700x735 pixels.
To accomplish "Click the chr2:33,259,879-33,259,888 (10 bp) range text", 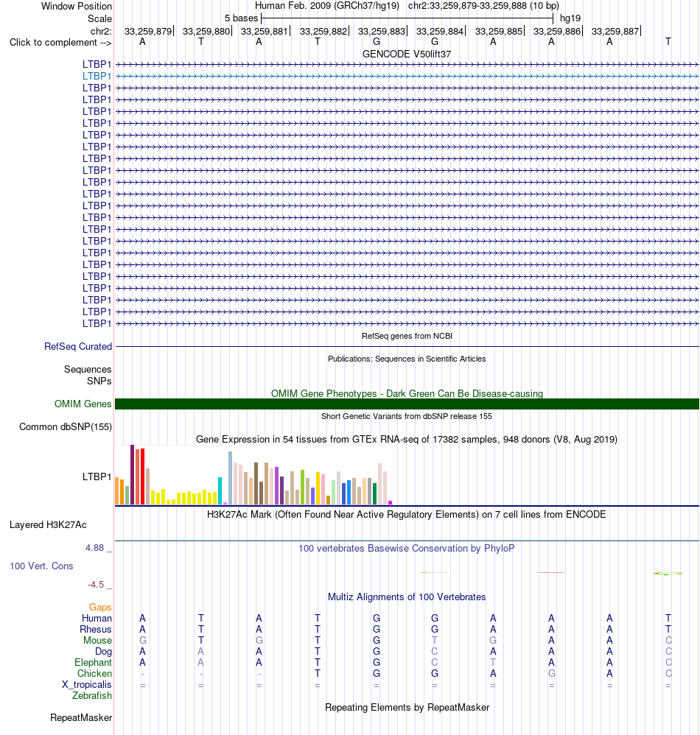I will pyautogui.click(x=484, y=6).
